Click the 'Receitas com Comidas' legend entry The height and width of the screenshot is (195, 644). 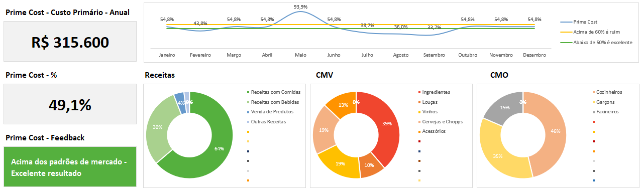point(274,92)
